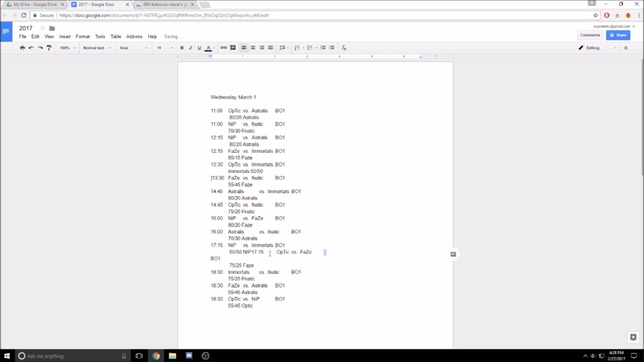This screenshot has width=644, height=362.
Task: Open File Explorer from the taskbar
Action: (173, 356)
